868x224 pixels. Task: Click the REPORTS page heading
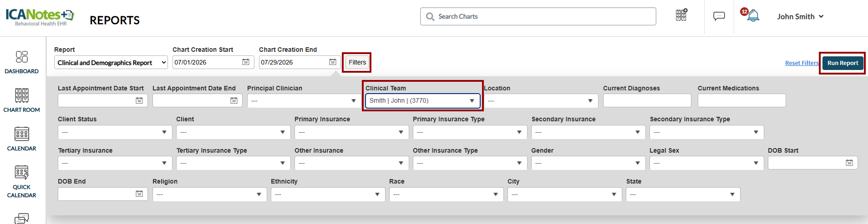(x=115, y=20)
